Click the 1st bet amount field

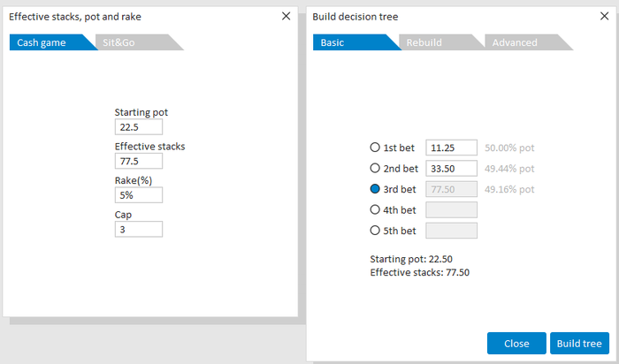(451, 148)
